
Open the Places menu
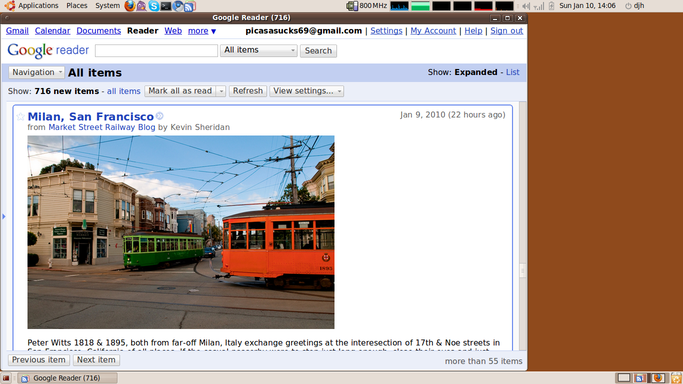coord(77,6)
